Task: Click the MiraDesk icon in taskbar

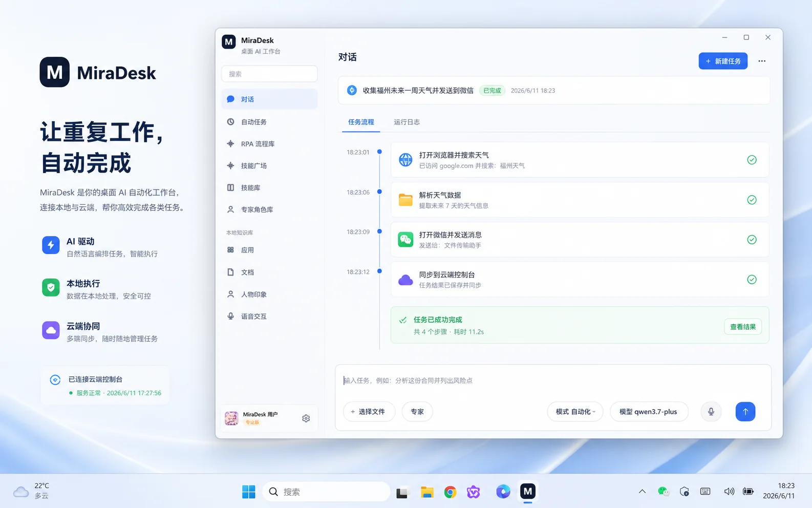Action: 528,492
